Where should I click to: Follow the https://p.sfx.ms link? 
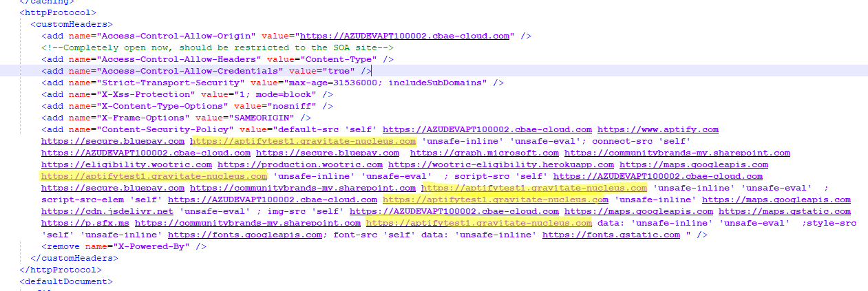[85, 222]
